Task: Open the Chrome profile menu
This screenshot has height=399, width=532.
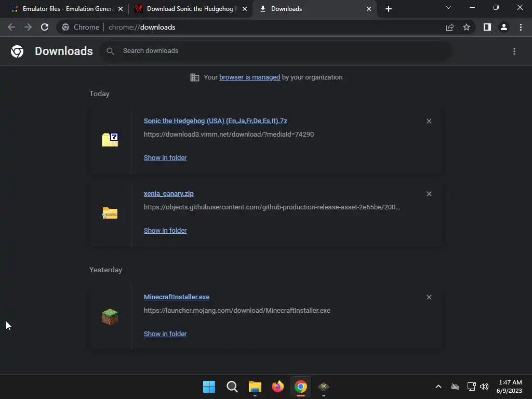Action: coord(504,27)
